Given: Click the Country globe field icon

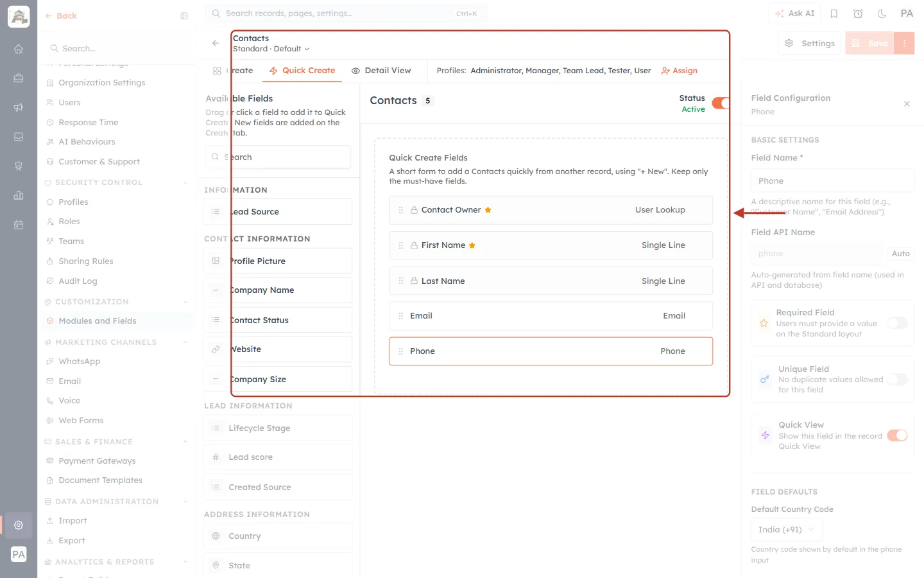Looking at the screenshot, I should [x=216, y=536].
